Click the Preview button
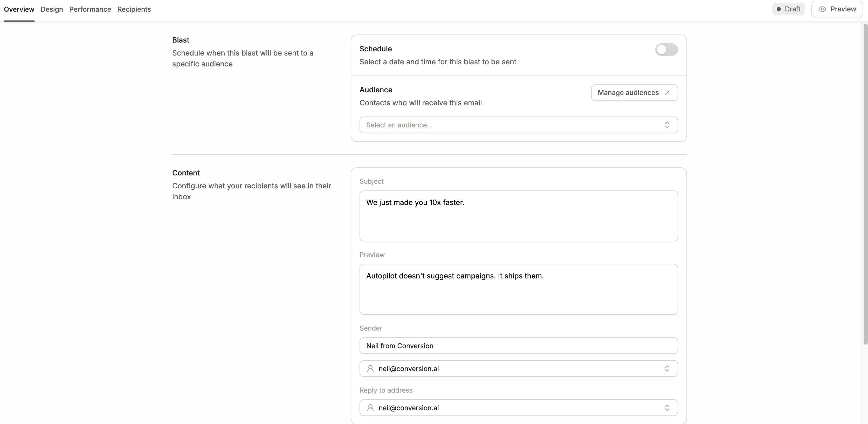 click(837, 9)
